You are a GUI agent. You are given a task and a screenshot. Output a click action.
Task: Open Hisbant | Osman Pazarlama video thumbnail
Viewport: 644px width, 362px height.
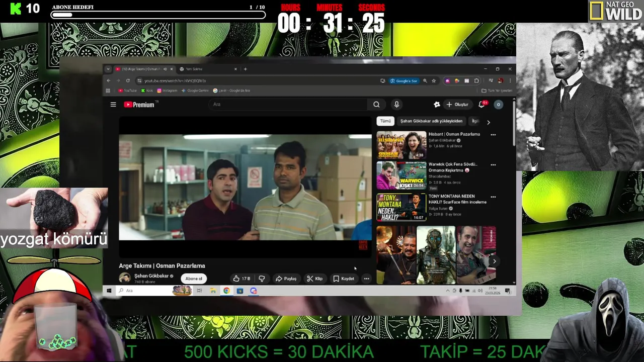(401, 145)
